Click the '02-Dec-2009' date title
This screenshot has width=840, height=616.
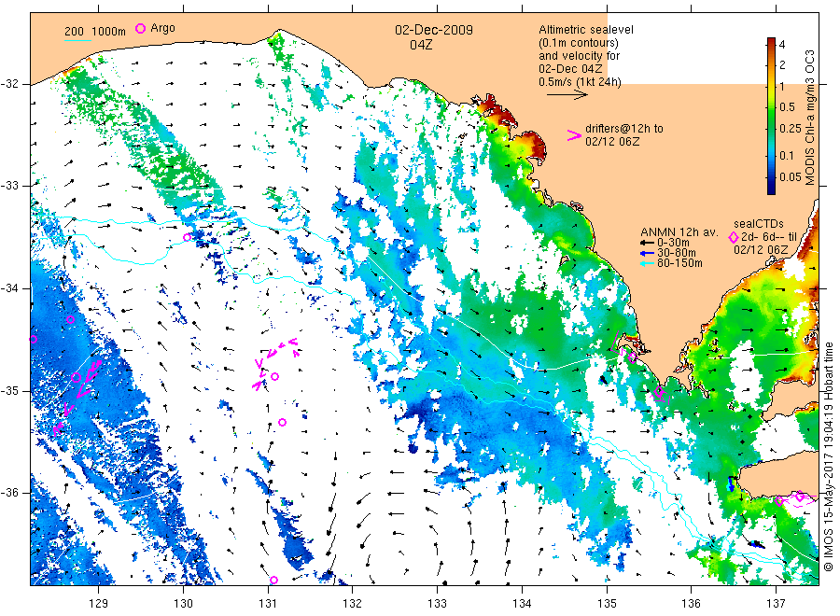[434, 30]
